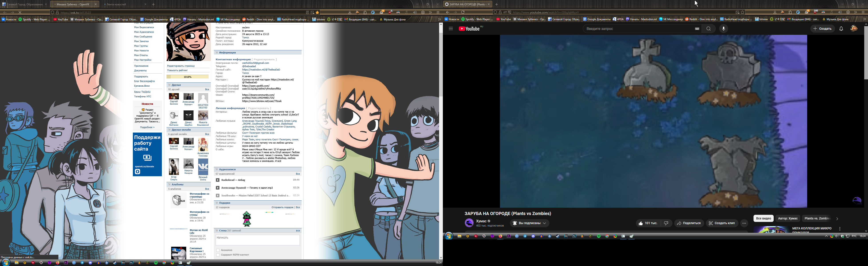Click the YouTube voice search microphone
The height and width of the screenshot is (266, 868).
(723, 29)
